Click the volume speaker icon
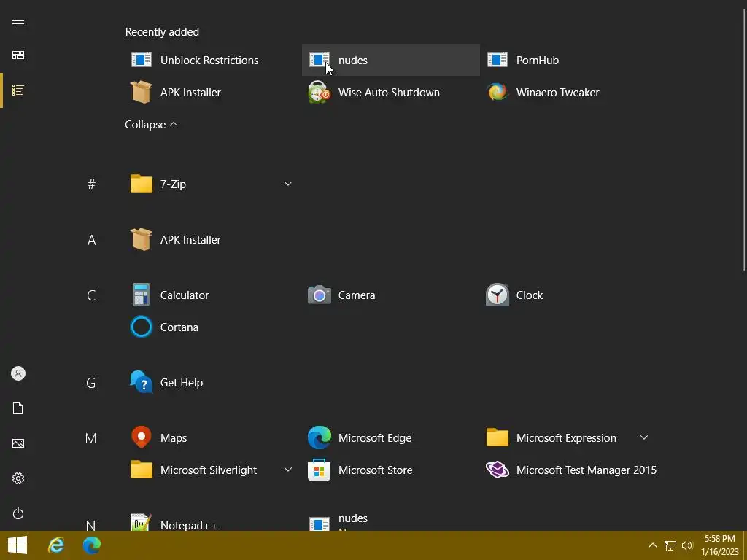This screenshot has width=747, height=560. [x=687, y=545]
